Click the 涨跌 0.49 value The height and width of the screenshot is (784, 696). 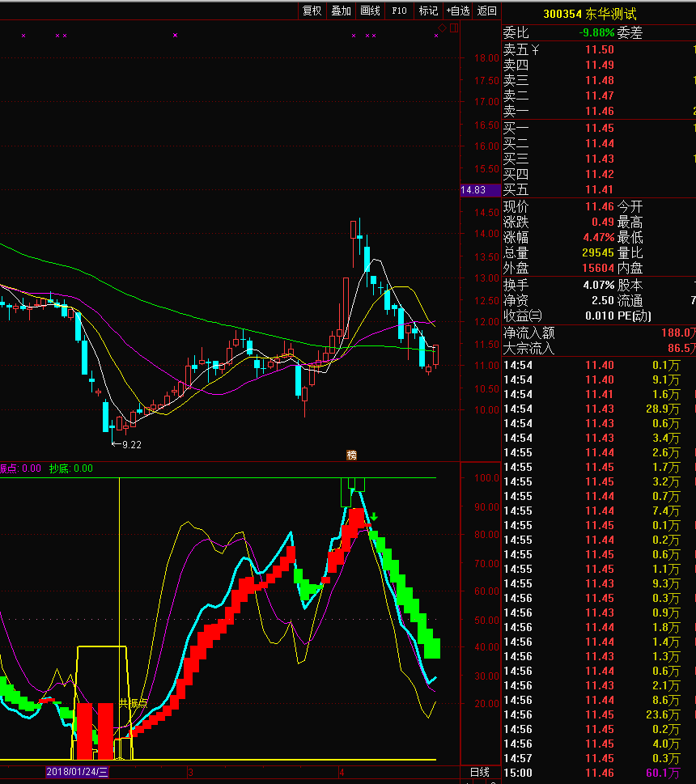[602, 222]
